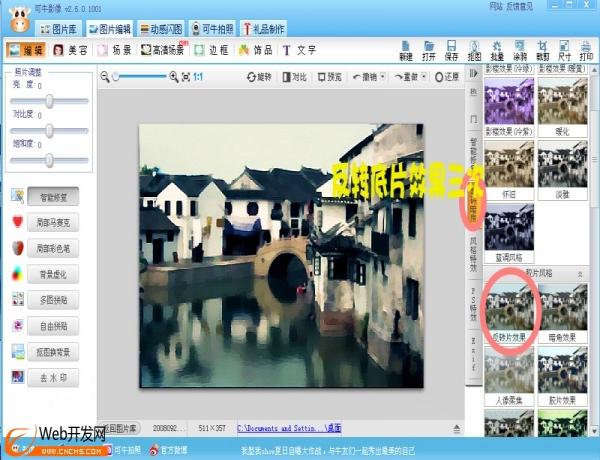Click the 旋转 (Rotate) toolbar button
This screenshot has height=460, width=600.
257,76
